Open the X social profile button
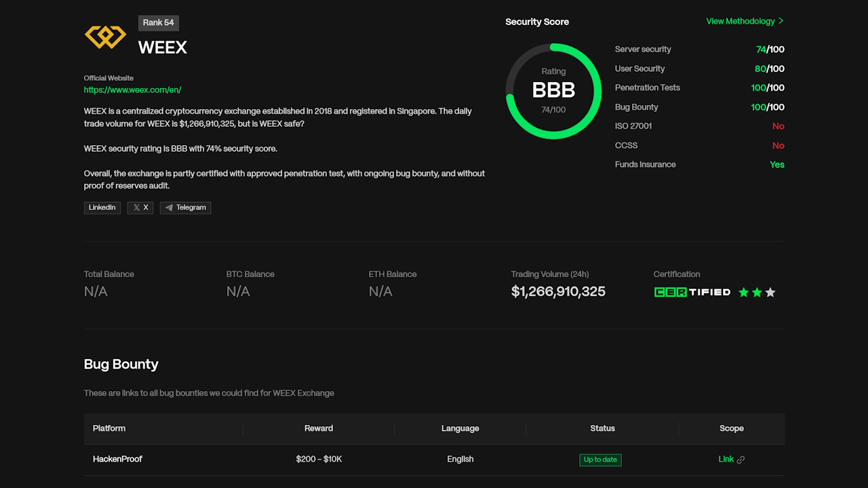The image size is (868, 488). point(140,207)
